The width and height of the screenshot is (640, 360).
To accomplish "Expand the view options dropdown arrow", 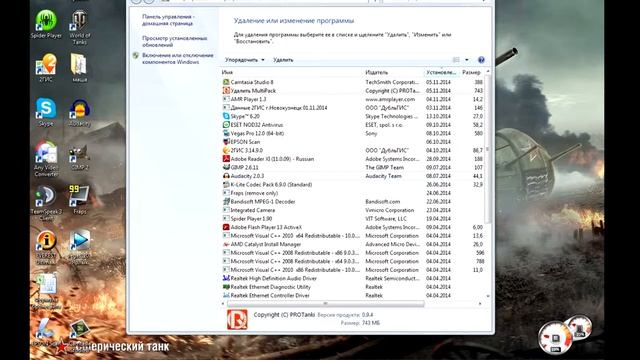I will (467, 60).
